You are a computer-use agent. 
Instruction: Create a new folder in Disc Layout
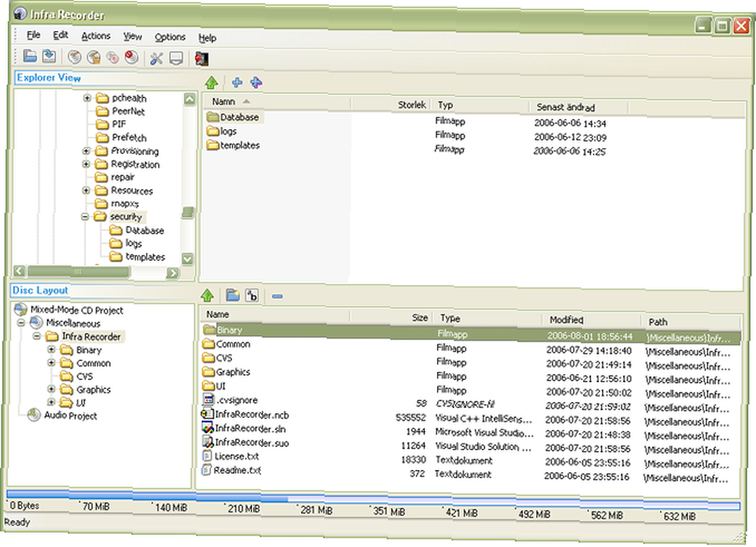(x=233, y=295)
